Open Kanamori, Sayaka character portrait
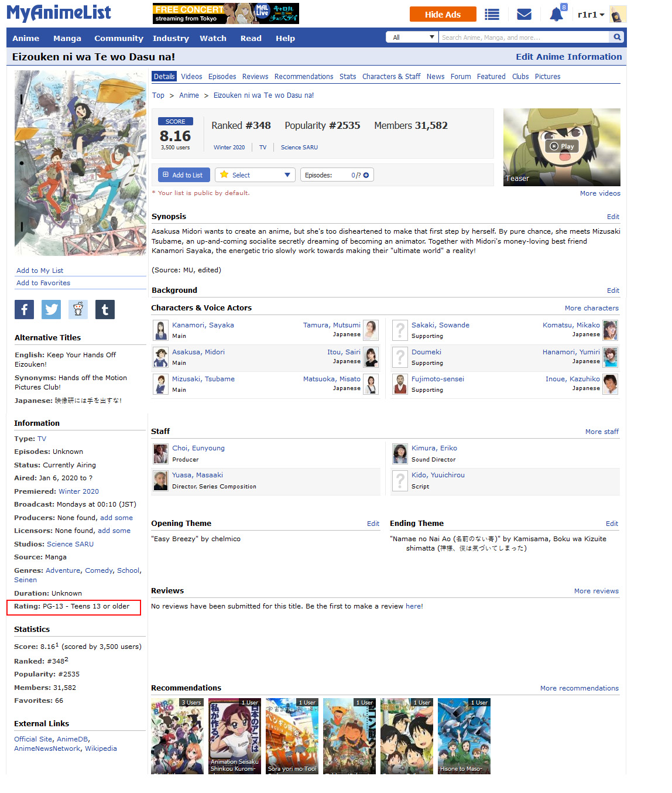Viewport: 672px width, 793px height. coord(161,330)
